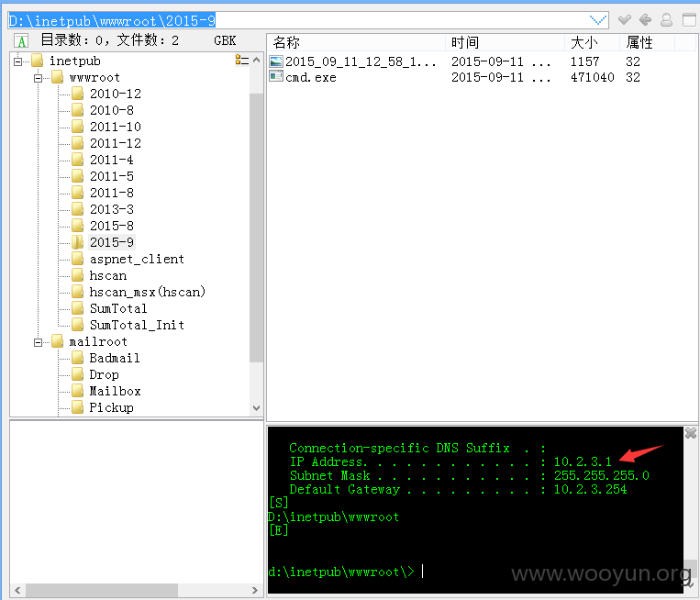Select the Badmail folder
This screenshot has height=600, width=700.
(115, 358)
